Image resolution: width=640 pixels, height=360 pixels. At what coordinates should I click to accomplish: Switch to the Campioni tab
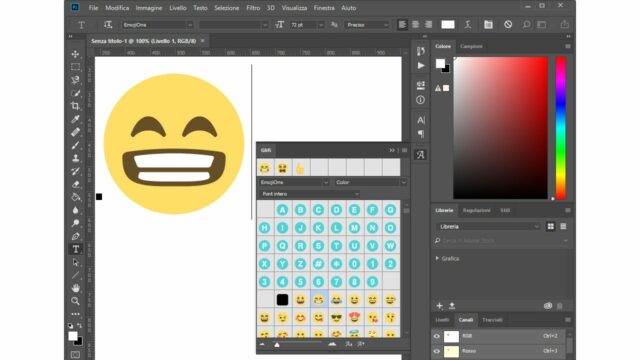471,47
